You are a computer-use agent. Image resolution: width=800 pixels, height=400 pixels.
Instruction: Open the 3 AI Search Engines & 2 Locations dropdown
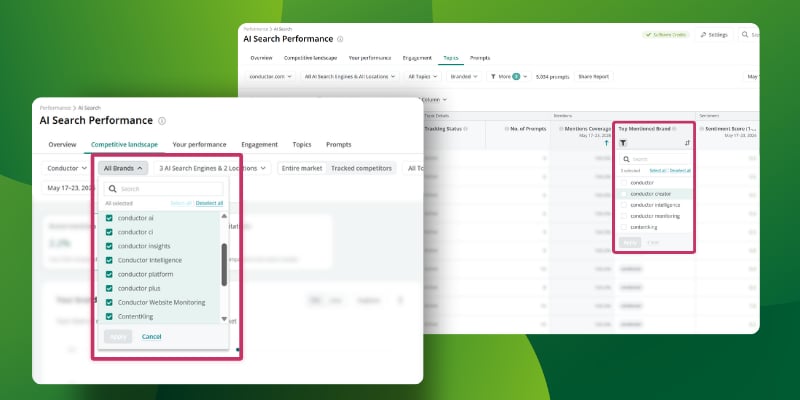(x=212, y=168)
